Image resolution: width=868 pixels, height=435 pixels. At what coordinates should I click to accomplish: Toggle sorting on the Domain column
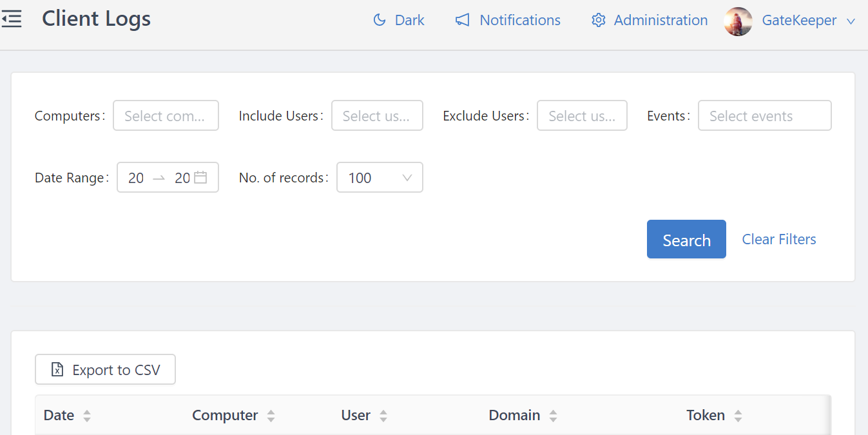point(553,416)
